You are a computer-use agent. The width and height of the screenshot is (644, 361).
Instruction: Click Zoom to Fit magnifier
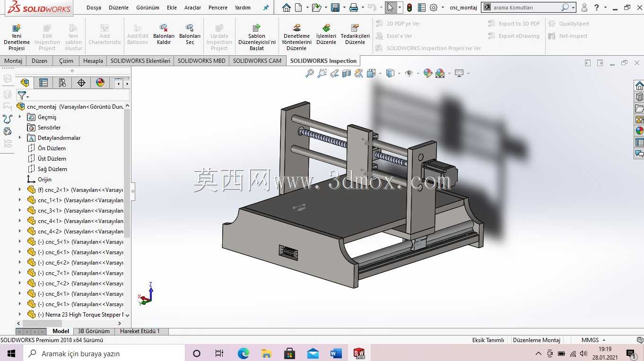pos(310,73)
